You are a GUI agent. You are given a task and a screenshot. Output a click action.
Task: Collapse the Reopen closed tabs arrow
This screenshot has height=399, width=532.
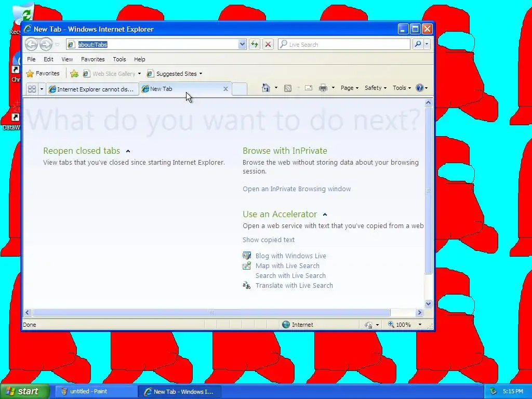tap(128, 151)
